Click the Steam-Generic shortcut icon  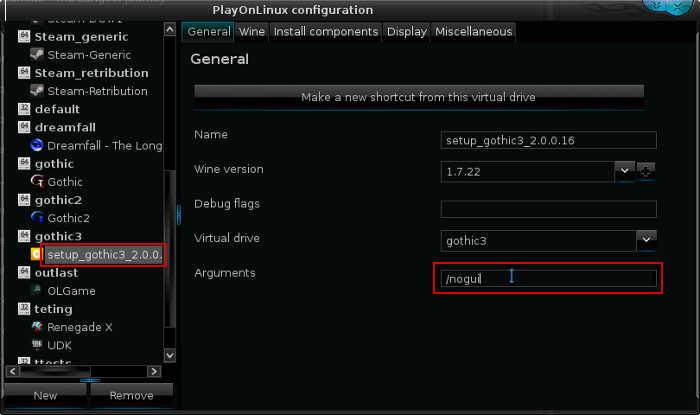[37, 55]
